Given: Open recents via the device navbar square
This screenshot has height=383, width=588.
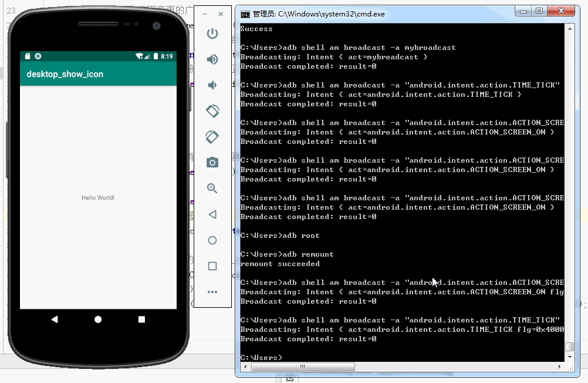Looking at the screenshot, I should tap(141, 319).
